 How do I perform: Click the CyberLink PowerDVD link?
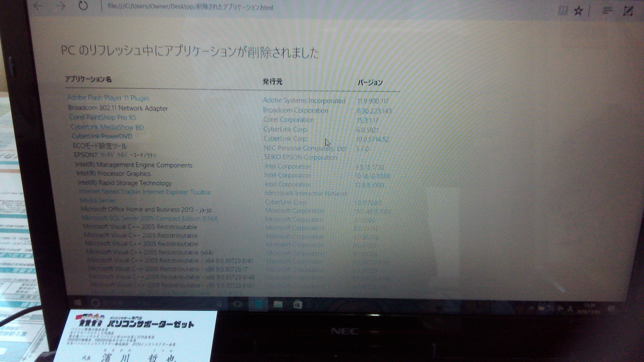(102, 137)
